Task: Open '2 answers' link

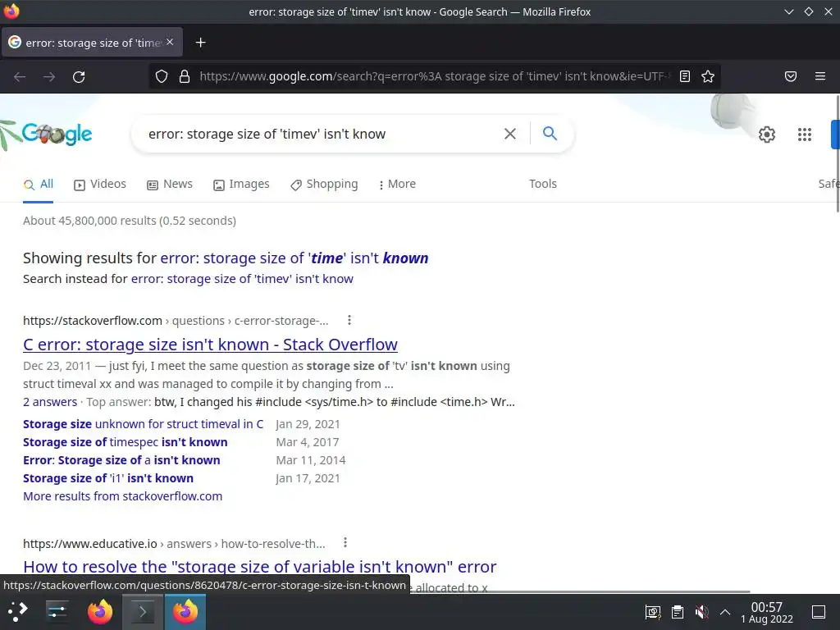Action: 50,402
